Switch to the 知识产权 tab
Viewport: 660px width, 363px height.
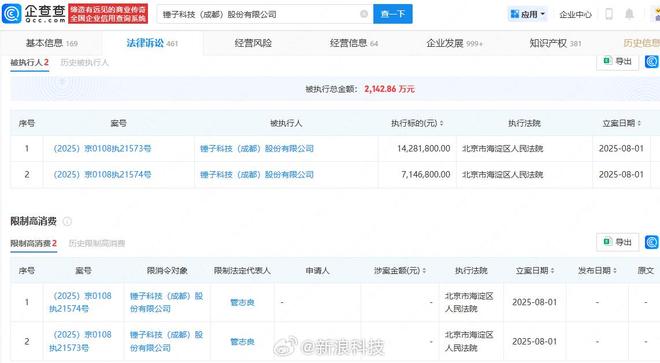tap(555, 43)
